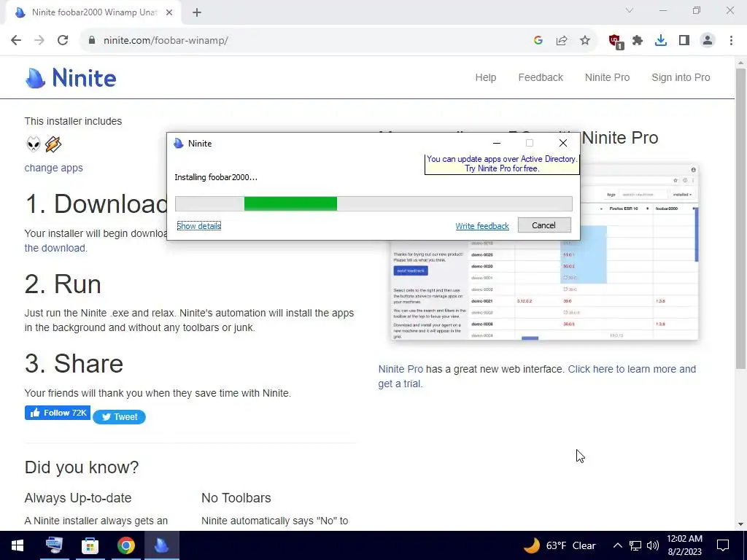Viewport: 747px width, 560px height.
Task: Open the Extensions puzzle-piece menu
Action: click(x=638, y=41)
